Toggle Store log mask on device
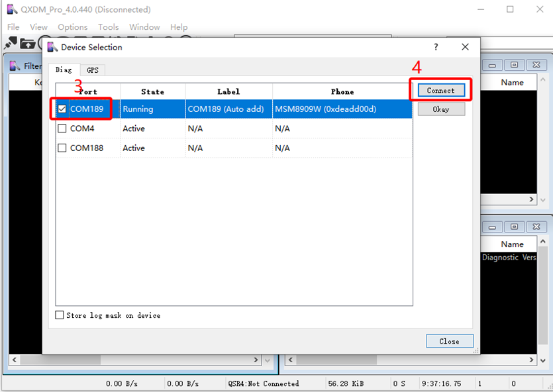The height and width of the screenshot is (392, 553). point(60,315)
